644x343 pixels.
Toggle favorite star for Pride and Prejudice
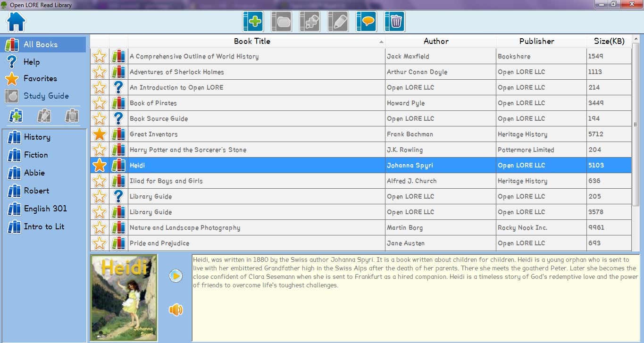point(100,243)
